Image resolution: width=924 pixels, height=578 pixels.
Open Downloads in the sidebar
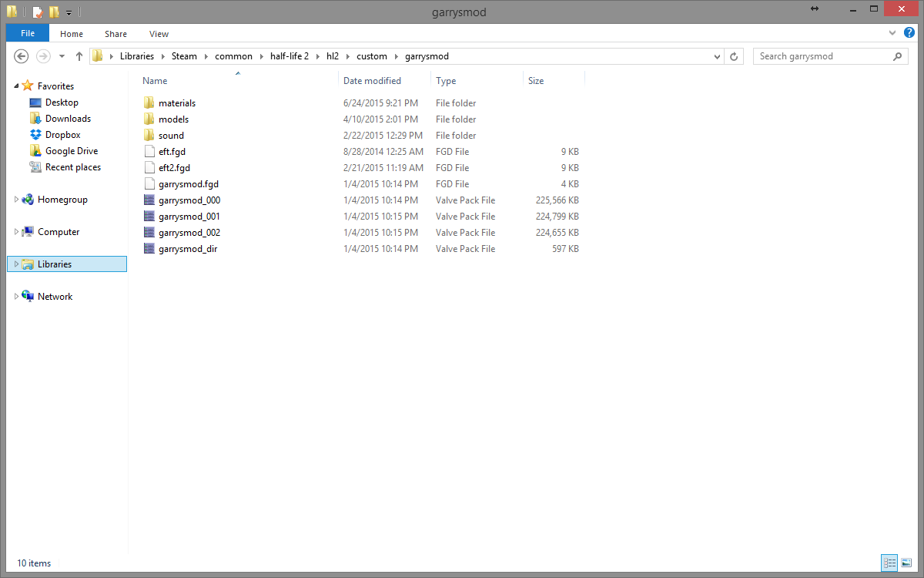pos(68,119)
